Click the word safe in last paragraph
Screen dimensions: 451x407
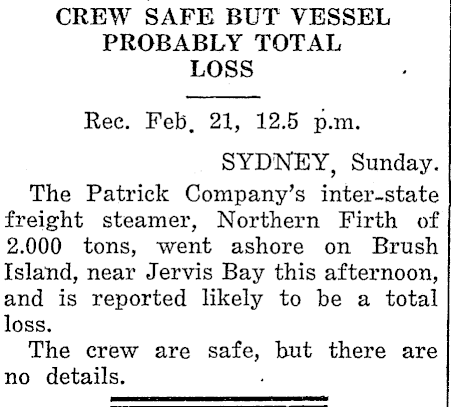[x=234, y=351]
